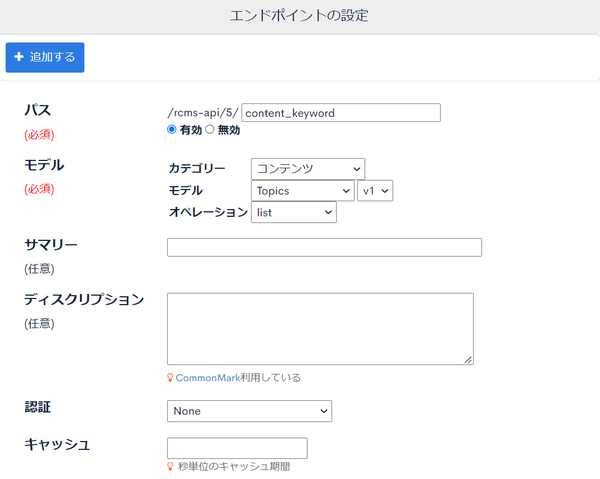Click the /rcms-api/5/ path prefix text
Image resolution: width=600 pixels, height=479 pixels.
pos(203,113)
